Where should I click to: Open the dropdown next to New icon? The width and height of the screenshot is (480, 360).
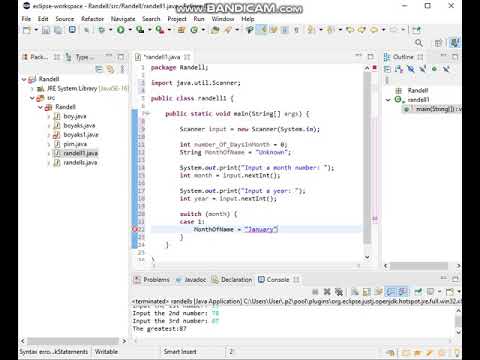pos(36,30)
